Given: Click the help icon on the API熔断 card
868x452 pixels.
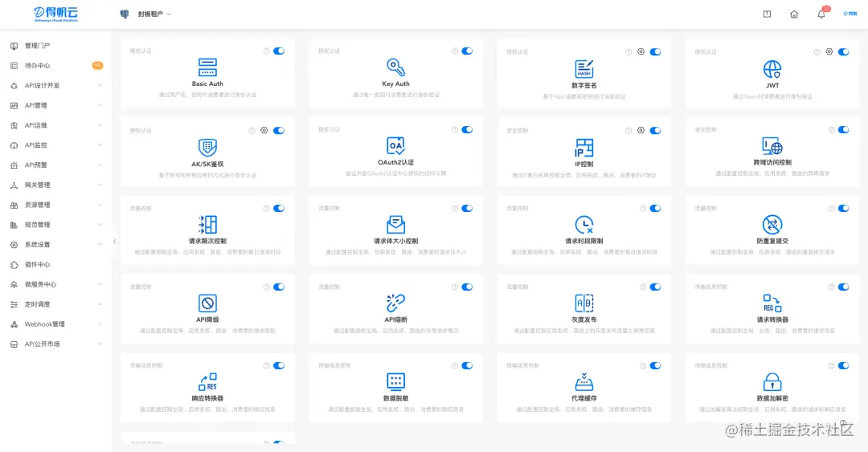Looking at the screenshot, I should [x=454, y=287].
